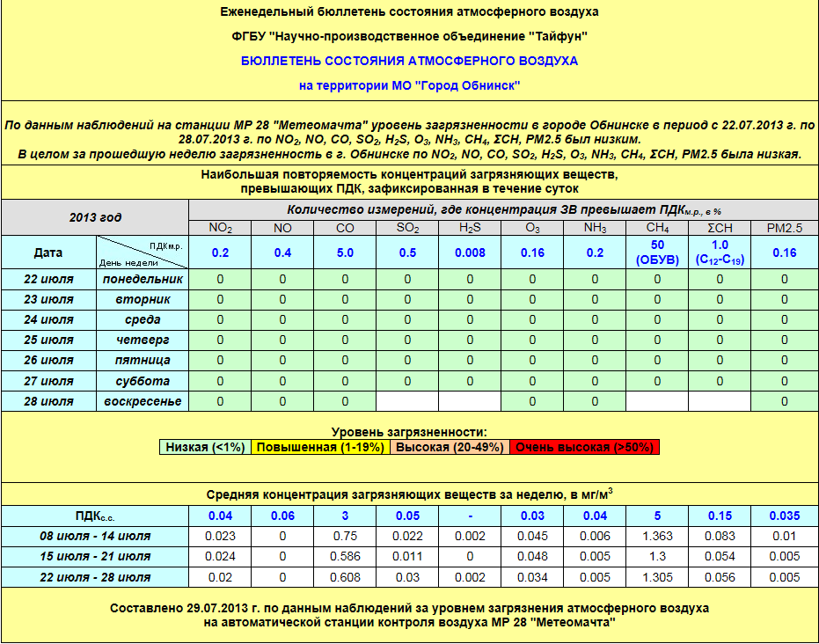Select the 'Высокая (20-49%)' legend box
819x644 pixels.
(450, 447)
